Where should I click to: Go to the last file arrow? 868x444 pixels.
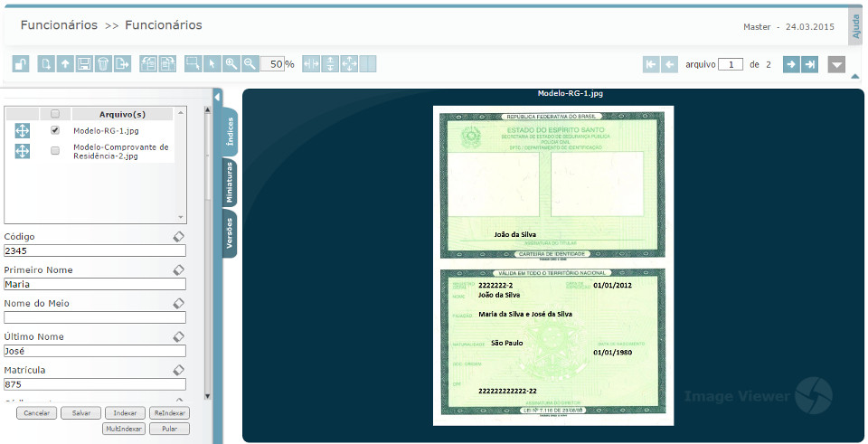(810, 64)
